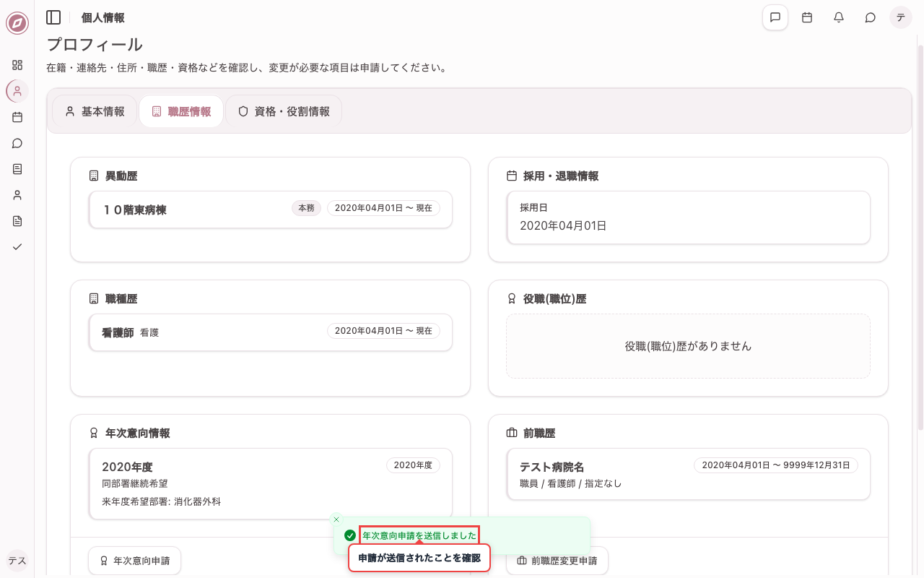Click the 前職歴 section heading

(539, 433)
